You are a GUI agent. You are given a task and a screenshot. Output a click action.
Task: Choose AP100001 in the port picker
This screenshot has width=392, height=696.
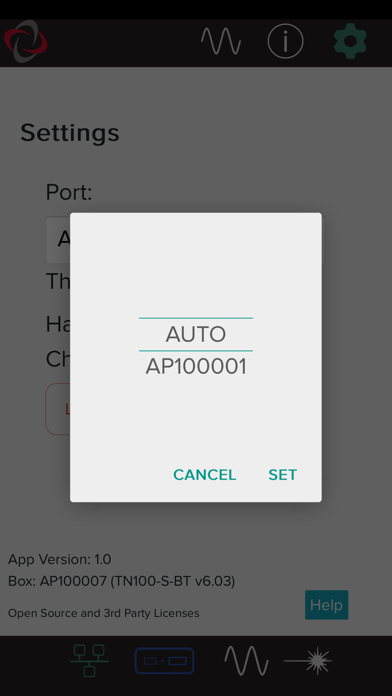point(196,367)
